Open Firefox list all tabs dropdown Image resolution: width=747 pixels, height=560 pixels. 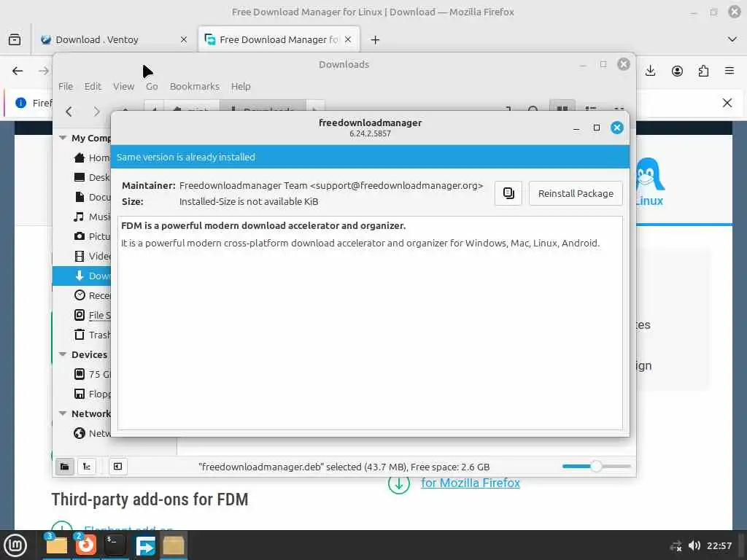732,39
